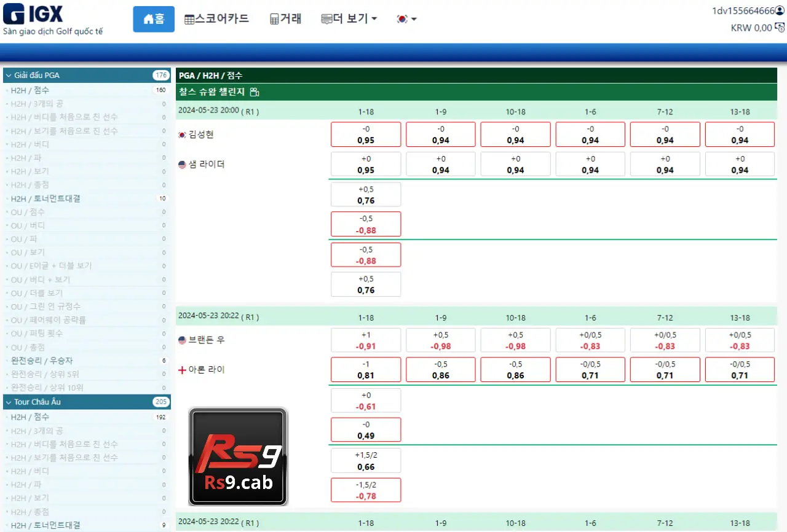Click the IGX logo
Image resolution: width=787 pixels, height=532 pixels.
coord(33,13)
